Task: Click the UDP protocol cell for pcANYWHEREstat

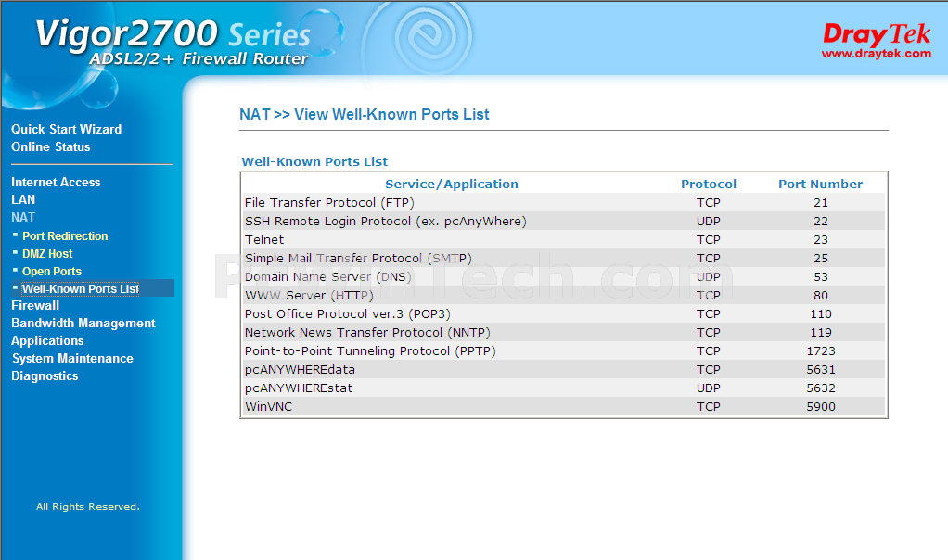Action: pos(709,388)
